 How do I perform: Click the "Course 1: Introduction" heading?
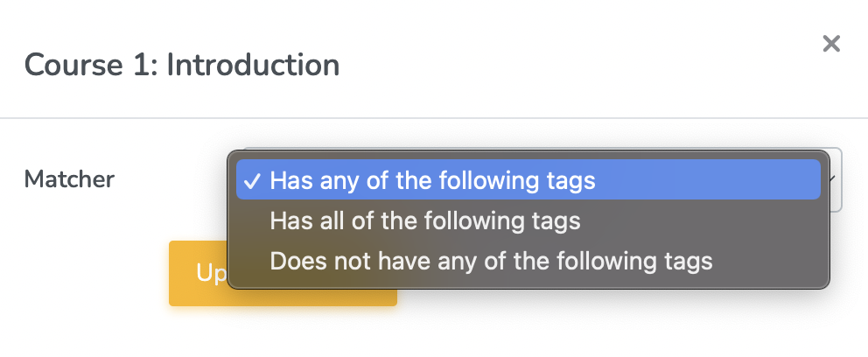click(182, 64)
